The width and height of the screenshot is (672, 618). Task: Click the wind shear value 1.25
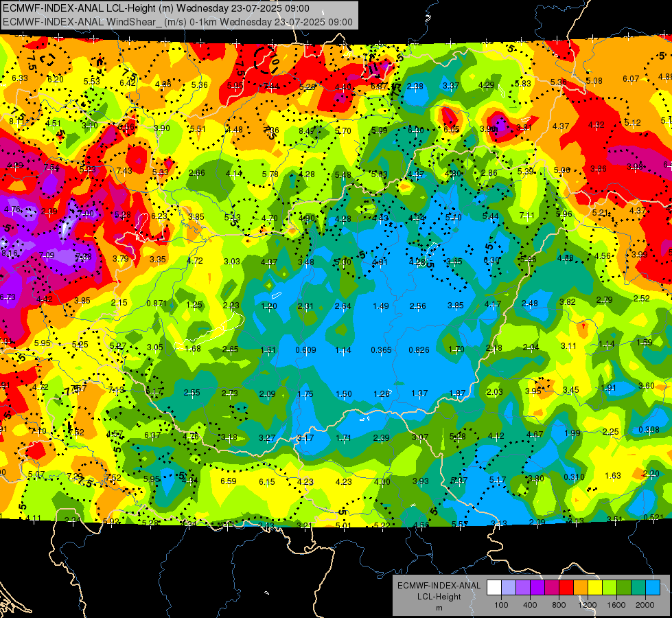click(x=194, y=304)
